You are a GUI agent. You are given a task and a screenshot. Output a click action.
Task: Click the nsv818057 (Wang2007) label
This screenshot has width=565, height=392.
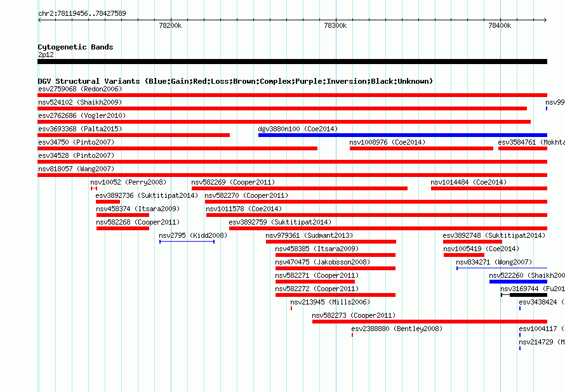(x=76, y=169)
